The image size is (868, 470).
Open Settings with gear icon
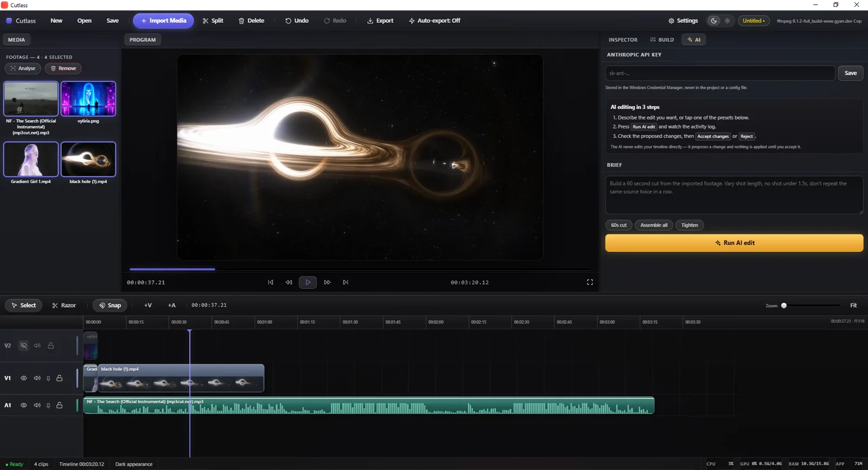point(683,21)
